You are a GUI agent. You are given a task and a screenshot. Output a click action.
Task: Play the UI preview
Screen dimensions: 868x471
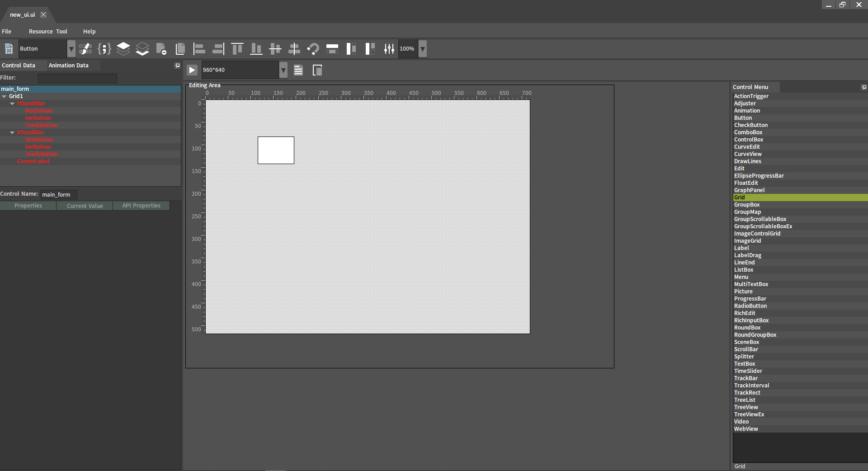pyautogui.click(x=192, y=70)
